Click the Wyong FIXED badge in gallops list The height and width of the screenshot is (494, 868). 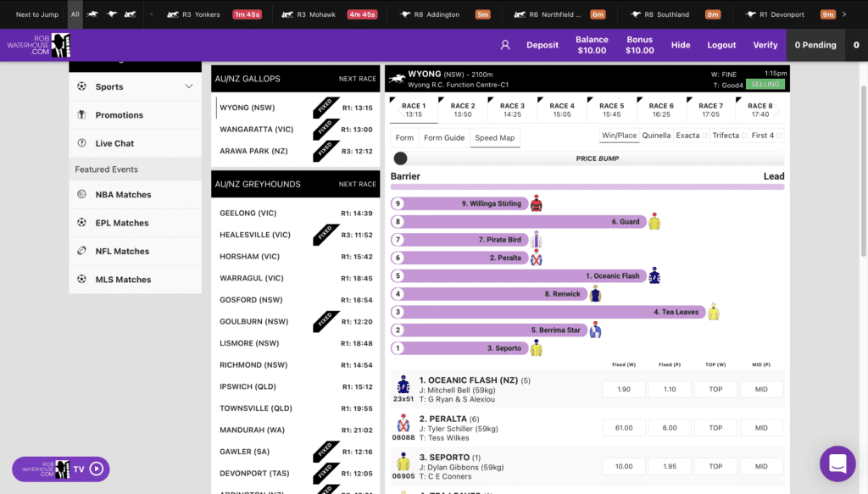tap(326, 107)
